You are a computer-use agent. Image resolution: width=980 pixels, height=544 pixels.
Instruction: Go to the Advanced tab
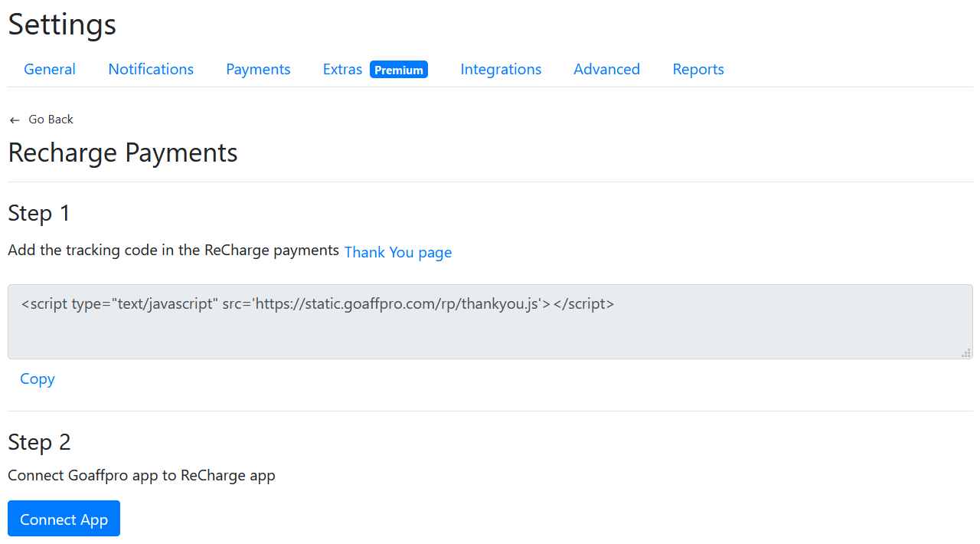pyautogui.click(x=606, y=69)
